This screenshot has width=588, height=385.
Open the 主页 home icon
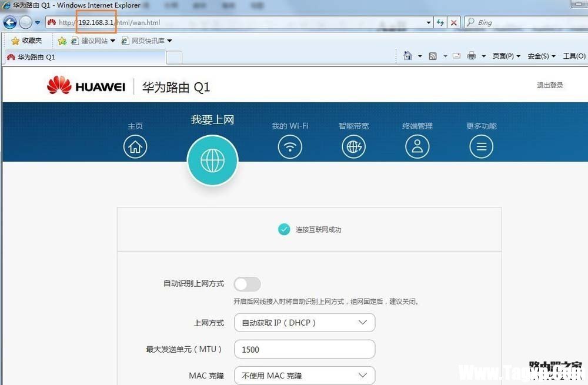click(135, 146)
